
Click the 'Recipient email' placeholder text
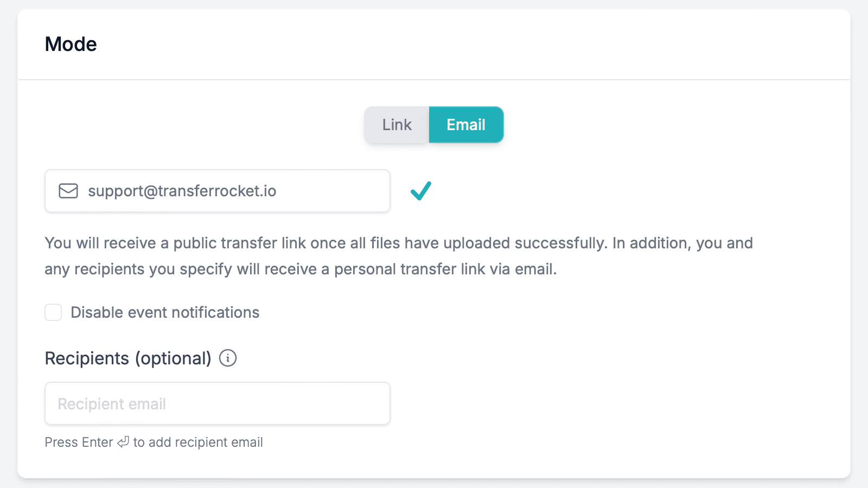click(112, 404)
